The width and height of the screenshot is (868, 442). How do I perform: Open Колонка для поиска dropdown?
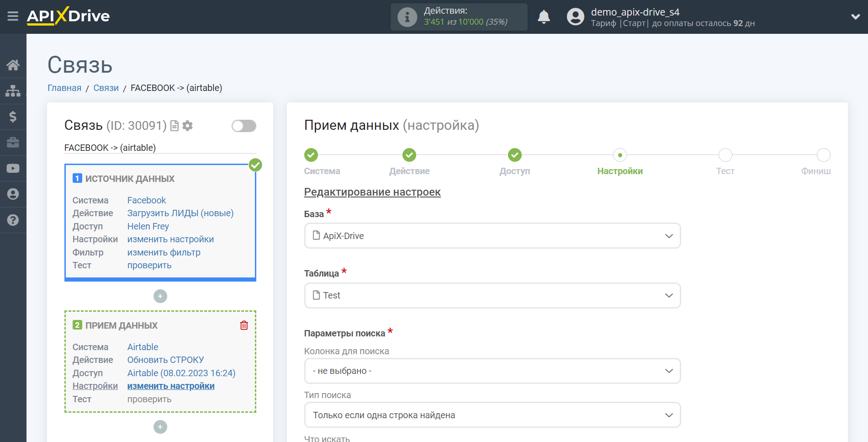(492, 371)
